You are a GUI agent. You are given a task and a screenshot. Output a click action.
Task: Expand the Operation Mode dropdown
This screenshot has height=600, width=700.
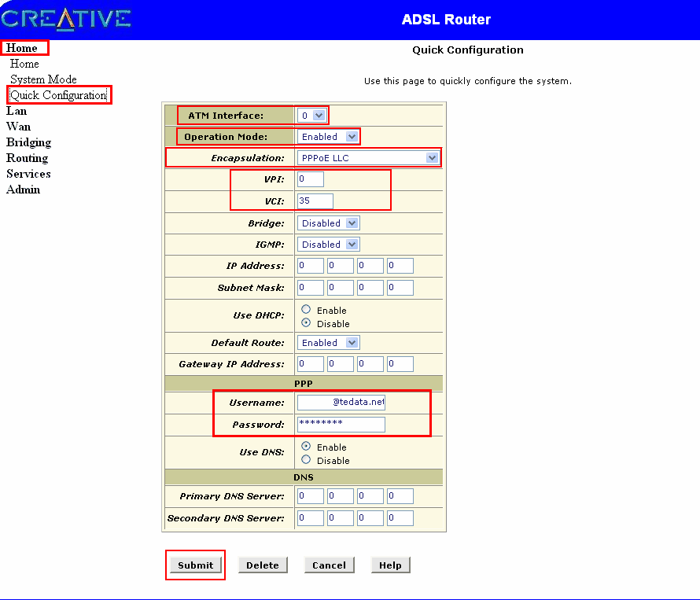[x=329, y=137]
